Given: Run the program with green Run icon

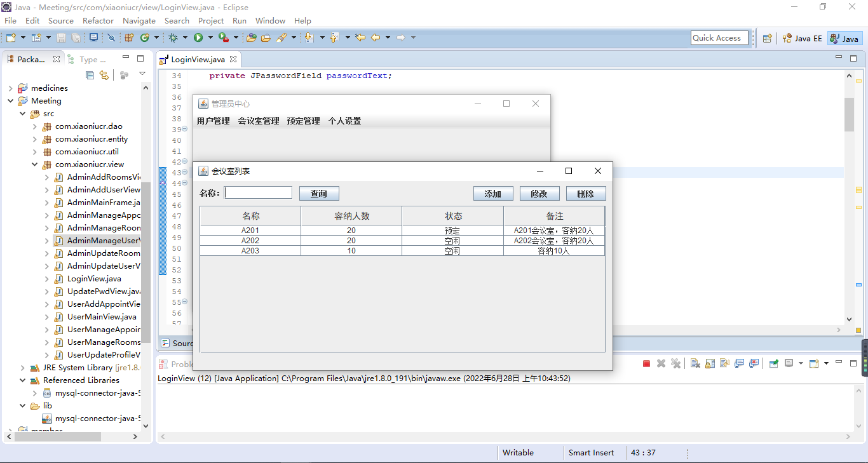Looking at the screenshot, I should 198,37.
